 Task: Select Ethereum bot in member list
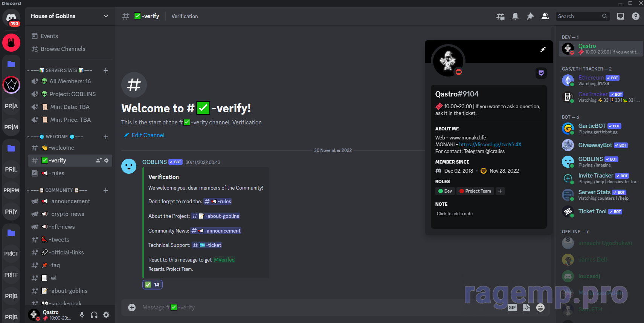(601, 81)
